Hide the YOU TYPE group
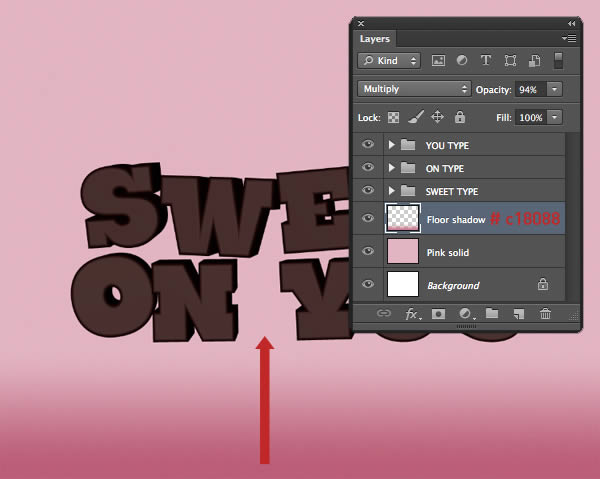This screenshot has height=479, width=600. [x=368, y=144]
